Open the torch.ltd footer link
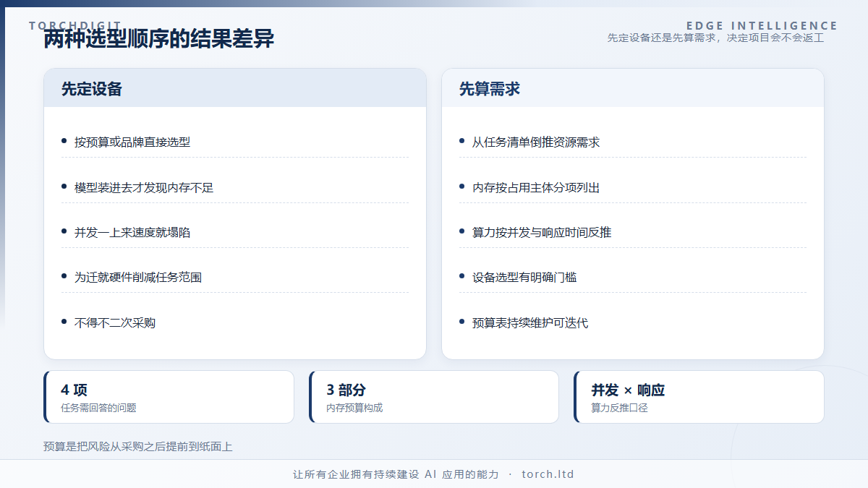This screenshot has height=488, width=868. [548, 474]
